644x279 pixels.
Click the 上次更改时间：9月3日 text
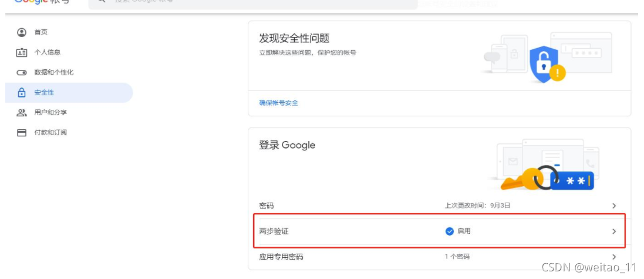478,206
